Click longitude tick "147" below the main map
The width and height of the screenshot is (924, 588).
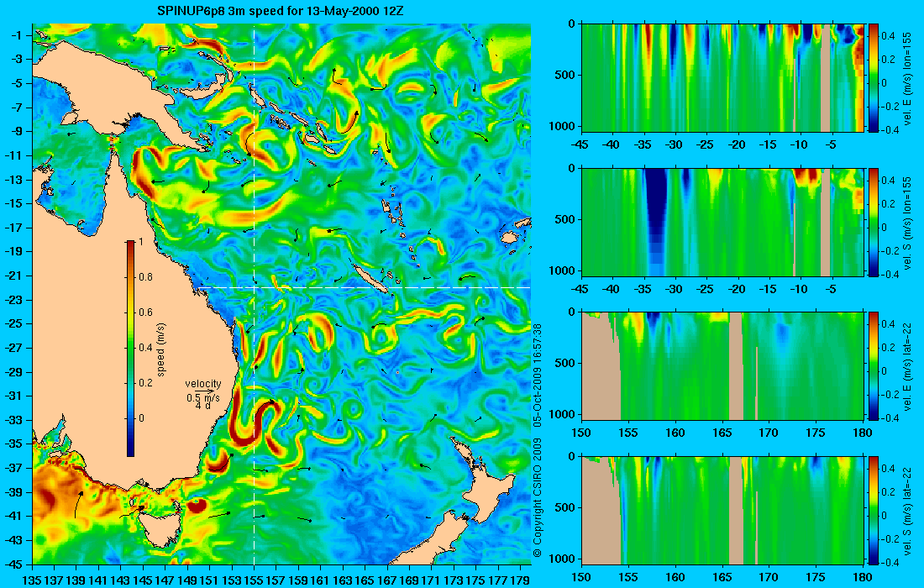165,580
